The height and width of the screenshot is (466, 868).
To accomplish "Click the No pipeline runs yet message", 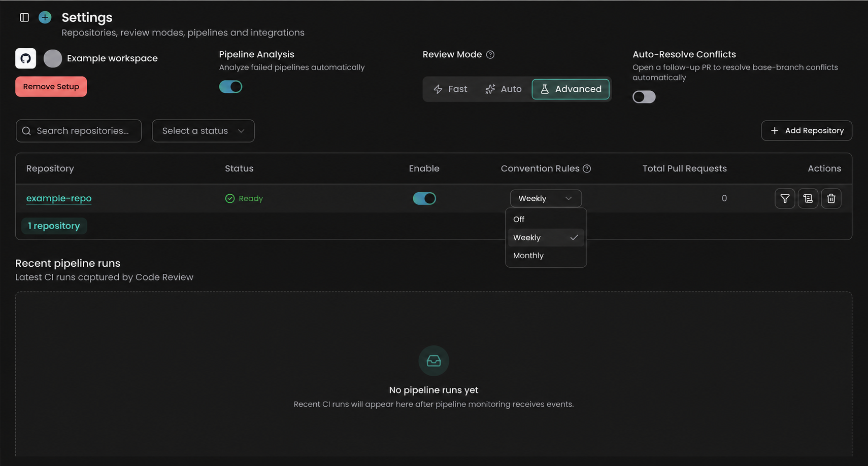I will (433, 390).
